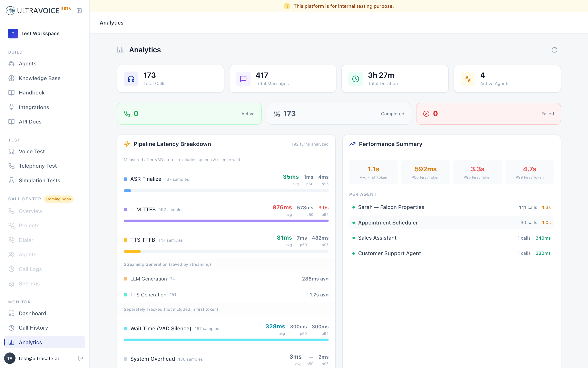Click the lightning bolt Pipeline Latency icon
588x368 pixels.
[127, 144]
